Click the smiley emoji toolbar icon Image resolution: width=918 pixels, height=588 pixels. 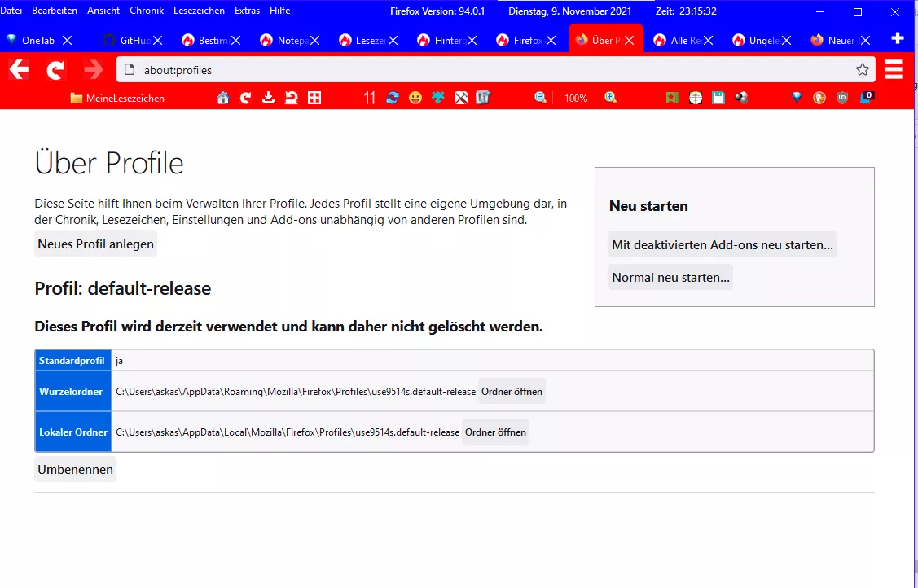click(415, 98)
